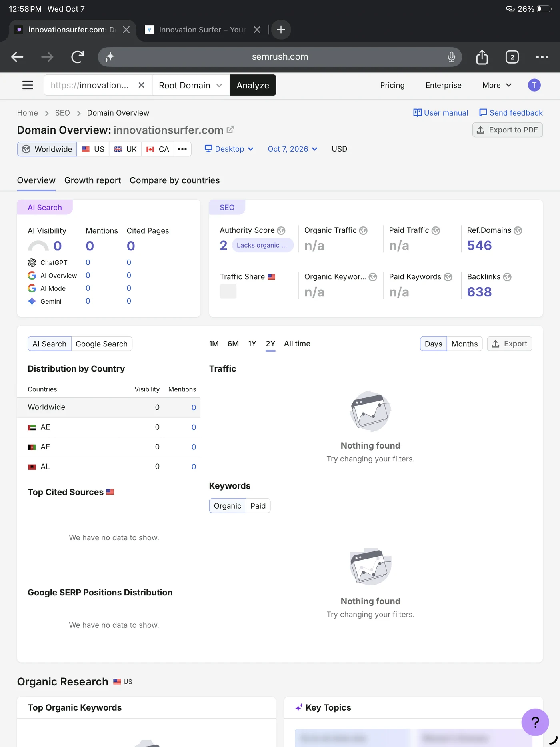
Task: Expand the More menu in header
Action: click(497, 85)
